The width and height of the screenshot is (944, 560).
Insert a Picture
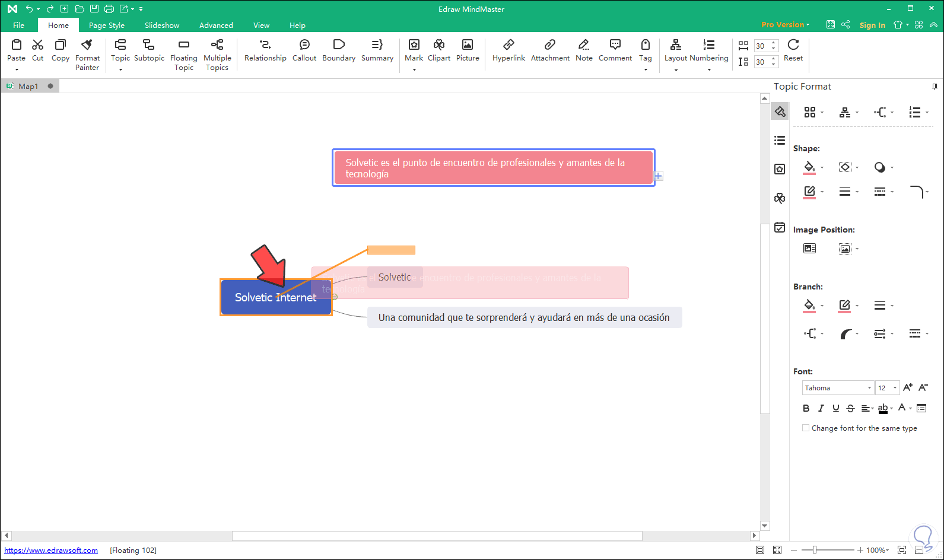468,50
